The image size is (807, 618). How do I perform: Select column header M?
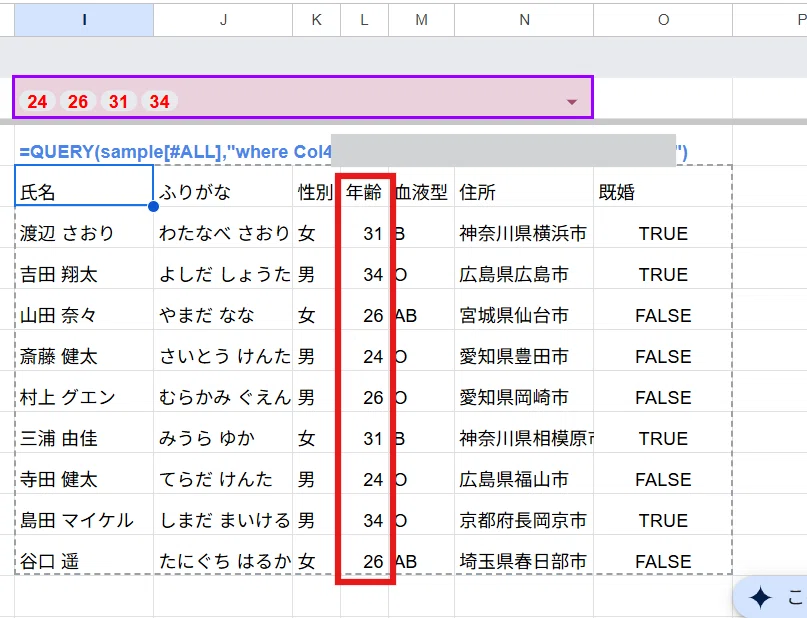pyautogui.click(x=422, y=20)
